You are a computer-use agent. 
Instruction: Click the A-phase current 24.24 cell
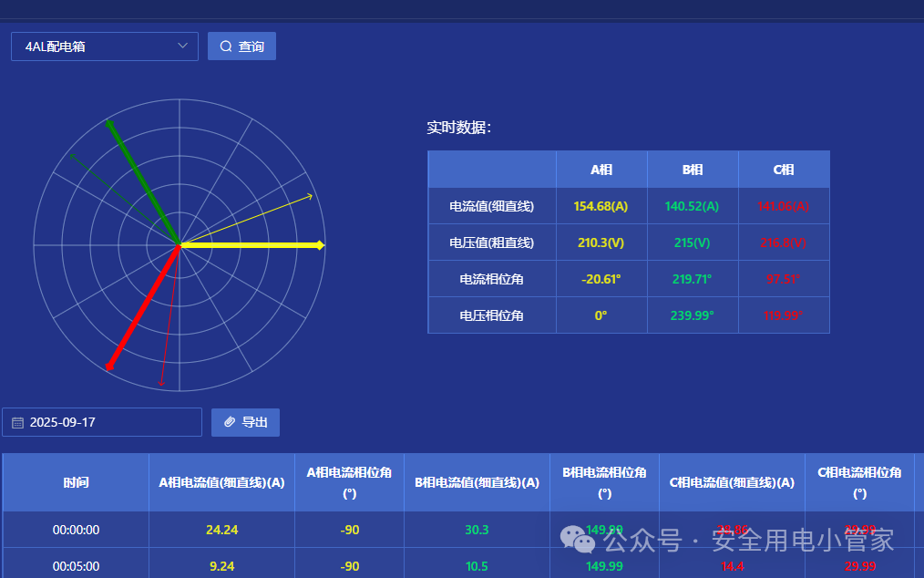tap(221, 530)
